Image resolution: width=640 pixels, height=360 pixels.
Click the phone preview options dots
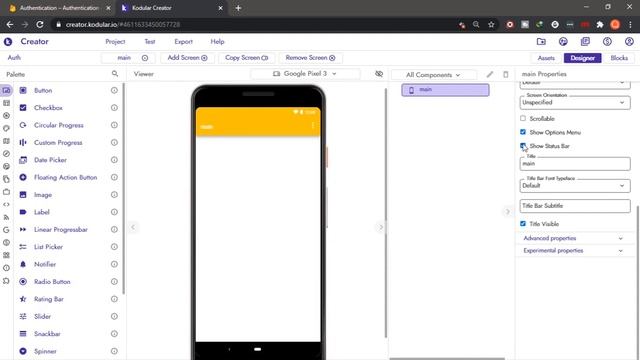313,126
